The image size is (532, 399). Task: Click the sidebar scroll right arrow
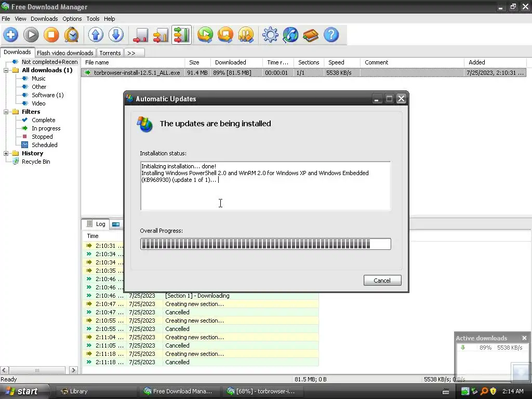click(x=73, y=370)
